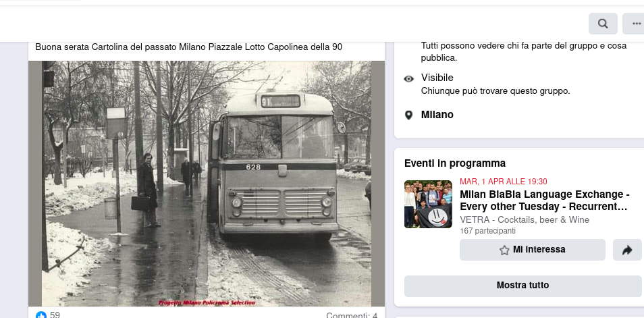Viewport: 644px width, 318px height.
Task: View the Commenti: 4 comments count
Action: [352, 315]
